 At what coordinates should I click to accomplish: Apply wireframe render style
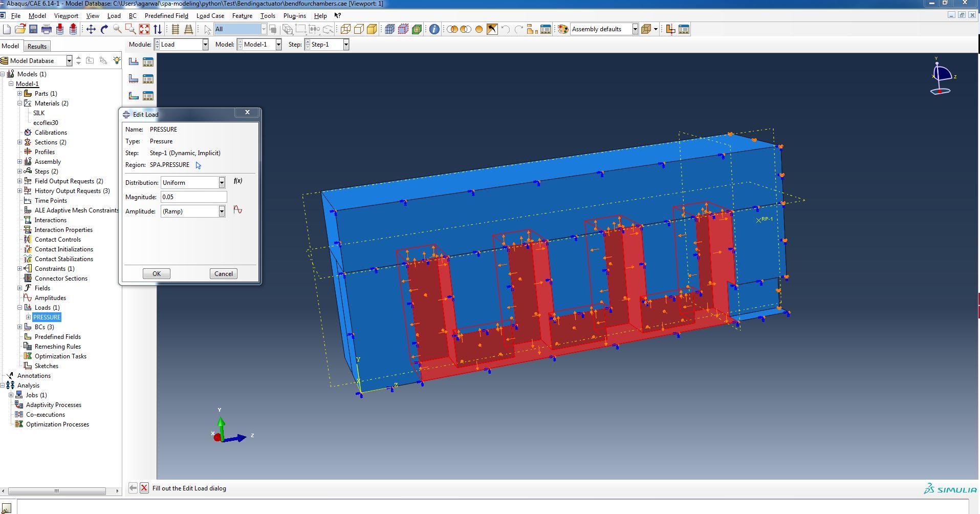click(x=345, y=29)
